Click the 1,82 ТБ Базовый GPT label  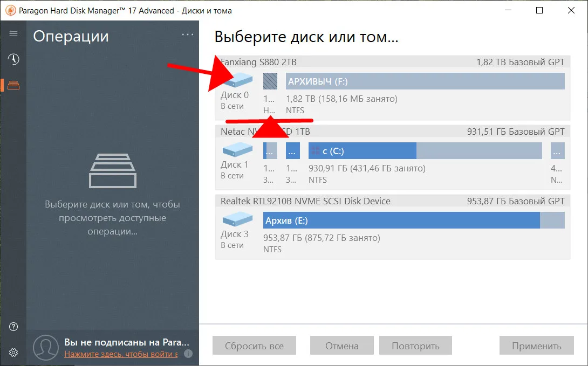pyautogui.click(x=521, y=62)
